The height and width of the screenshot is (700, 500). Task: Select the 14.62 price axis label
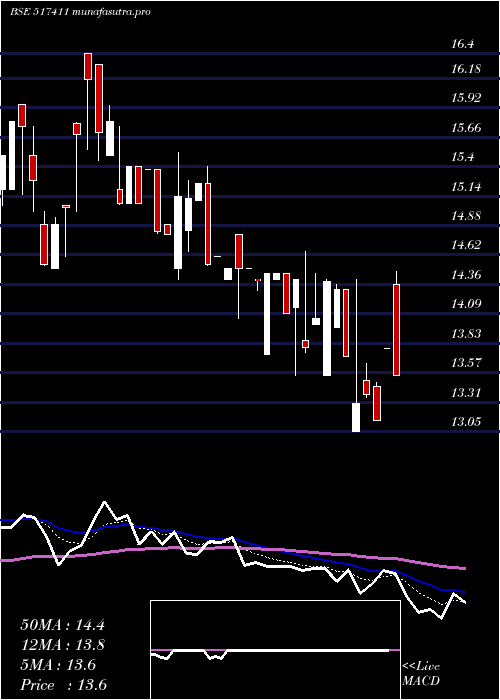click(x=466, y=245)
